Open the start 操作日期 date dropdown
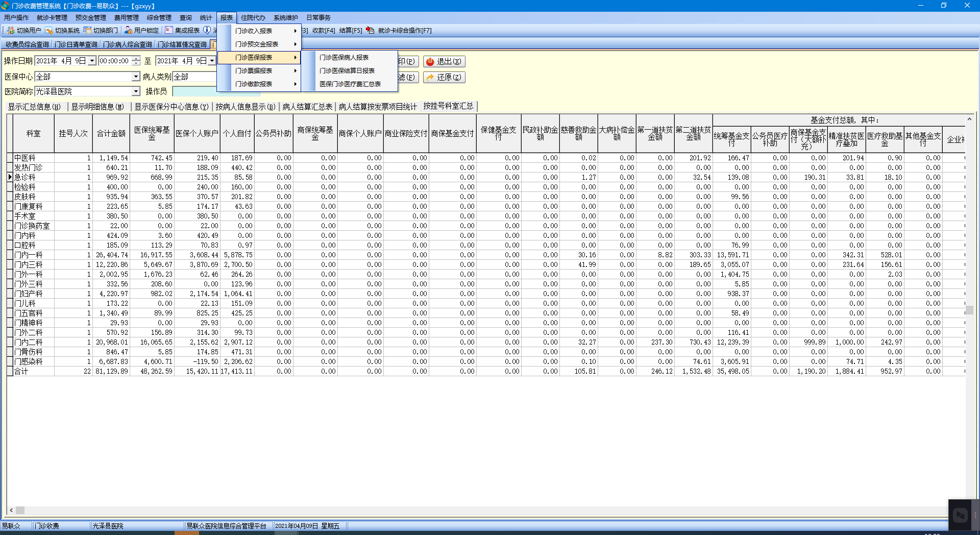Screen dimensions: 980x535 tap(92, 61)
